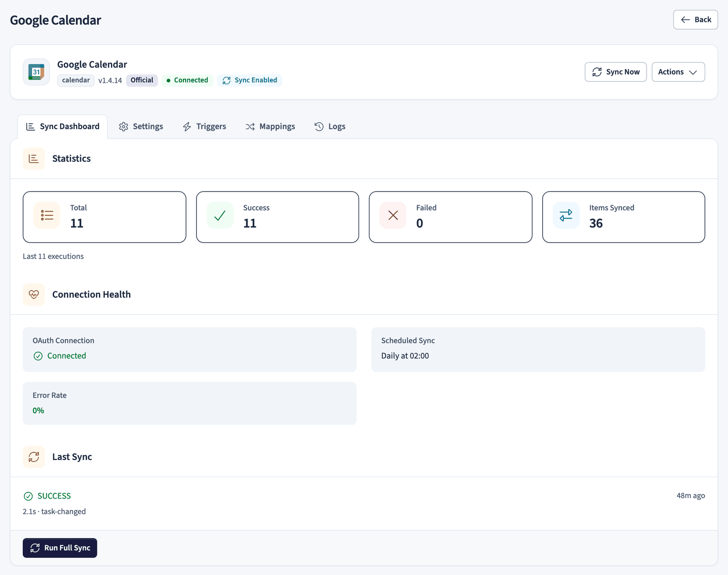Click the Success checkmark icon
This screenshot has height=575, width=728.
(x=220, y=215)
